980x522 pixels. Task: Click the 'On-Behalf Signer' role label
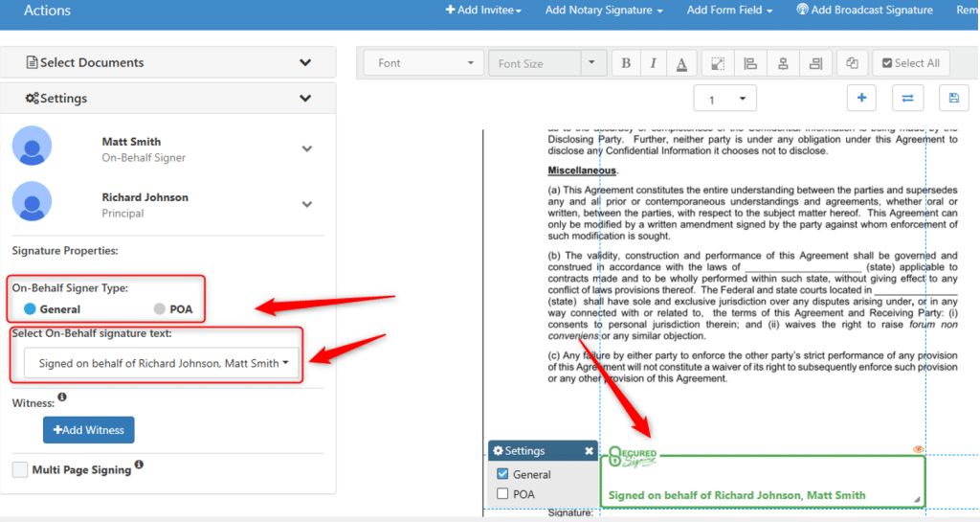click(144, 157)
